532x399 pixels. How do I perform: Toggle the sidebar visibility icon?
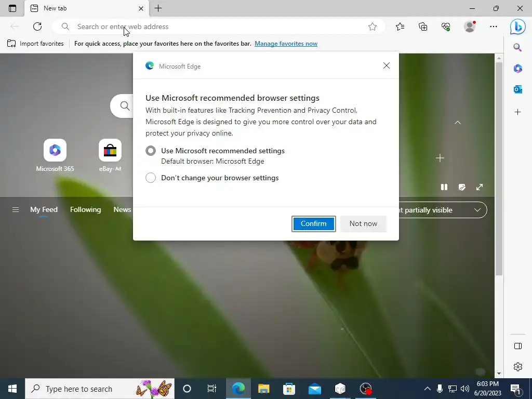pos(518,346)
